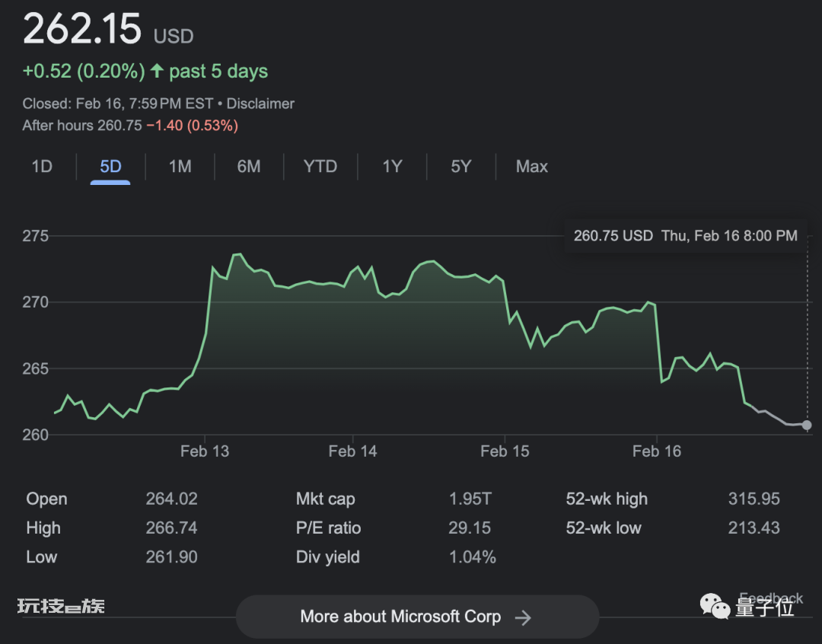The image size is (822, 644).
Task: Click the Div yield value 1.04%
Action: (473, 556)
